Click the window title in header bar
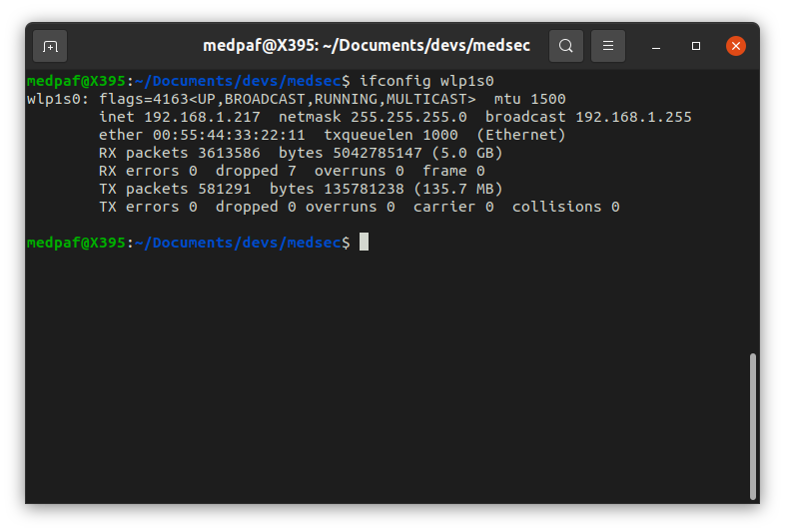Screen dimensions: 785x532 tap(367, 46)
